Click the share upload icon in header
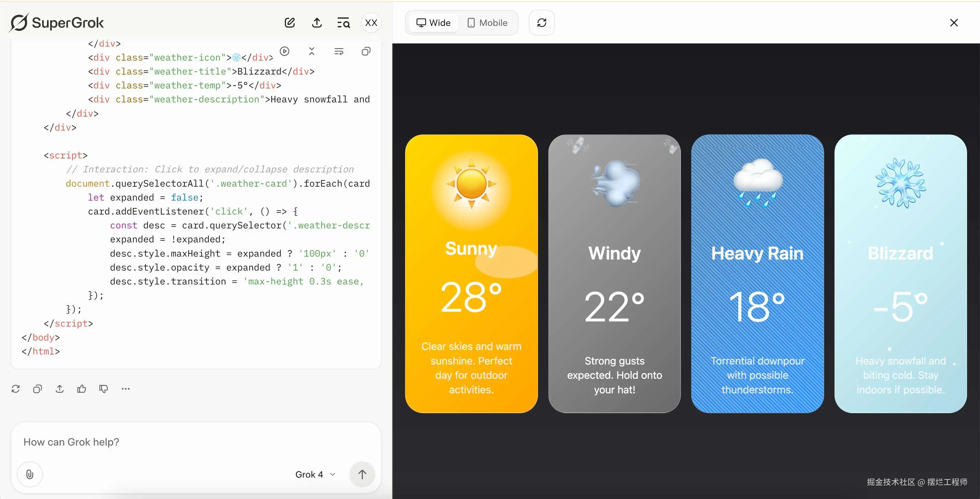Screen dimensions: 980x499 pos(317,23)
